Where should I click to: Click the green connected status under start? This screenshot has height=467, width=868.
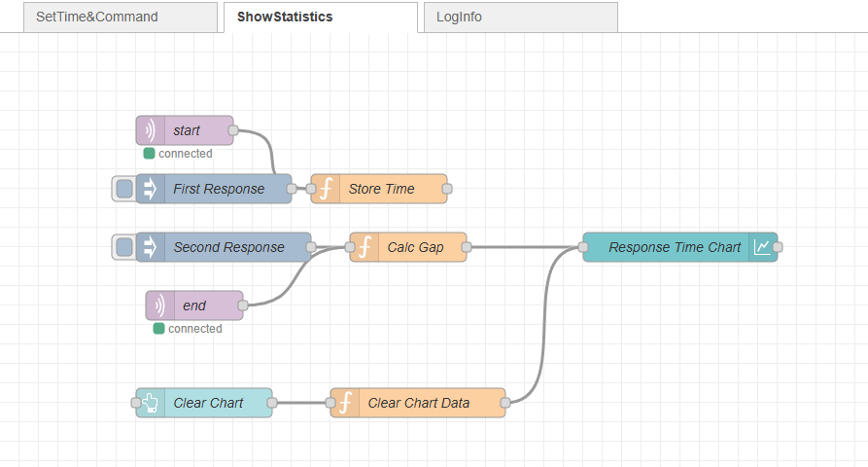click(149, 154)
